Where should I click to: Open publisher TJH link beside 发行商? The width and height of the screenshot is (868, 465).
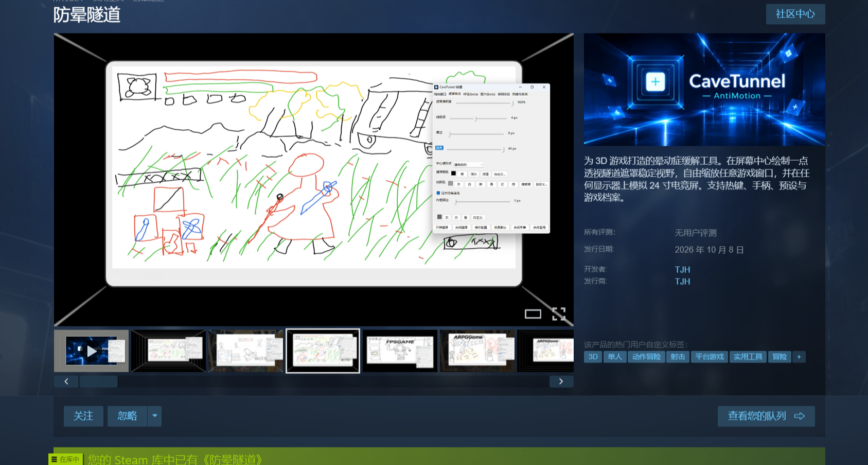(682, 282)
